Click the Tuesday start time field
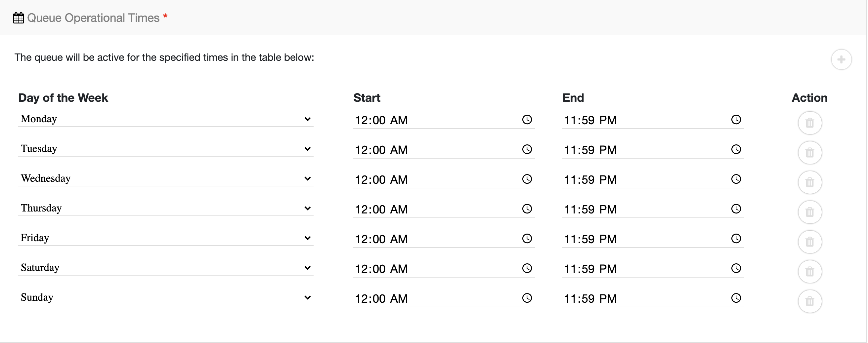The image size is (868, 343). (431, 150)
